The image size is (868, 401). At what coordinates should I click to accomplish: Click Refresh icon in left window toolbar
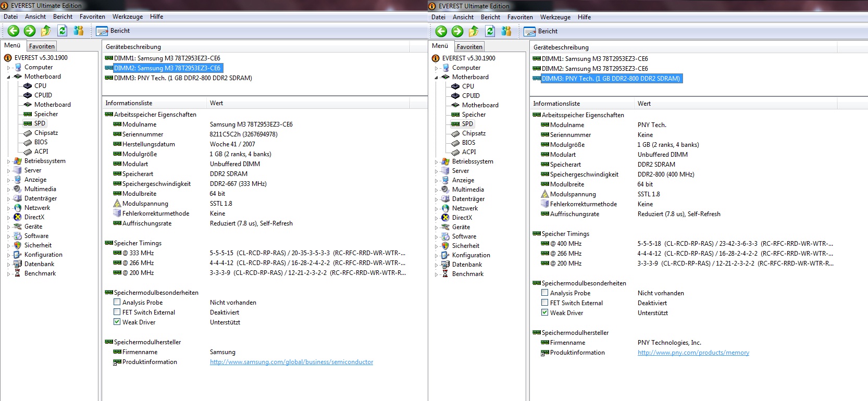tap(62, 31)
